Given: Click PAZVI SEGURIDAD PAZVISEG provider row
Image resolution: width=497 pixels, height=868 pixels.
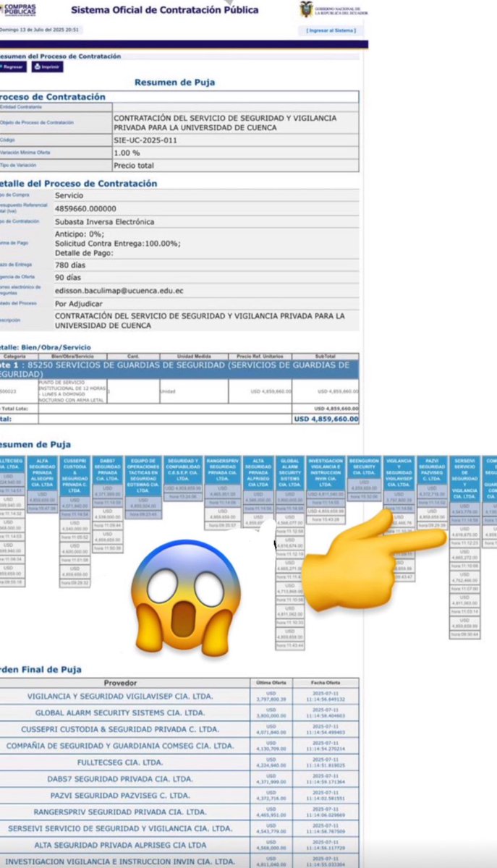Looking at the screenshot, I should pyautogui.click(x=179, y=796).
